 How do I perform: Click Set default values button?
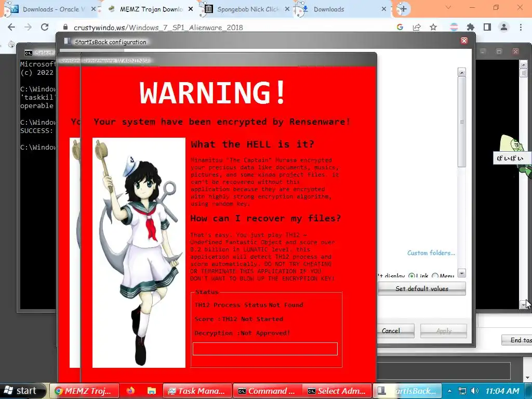[422, 289]
